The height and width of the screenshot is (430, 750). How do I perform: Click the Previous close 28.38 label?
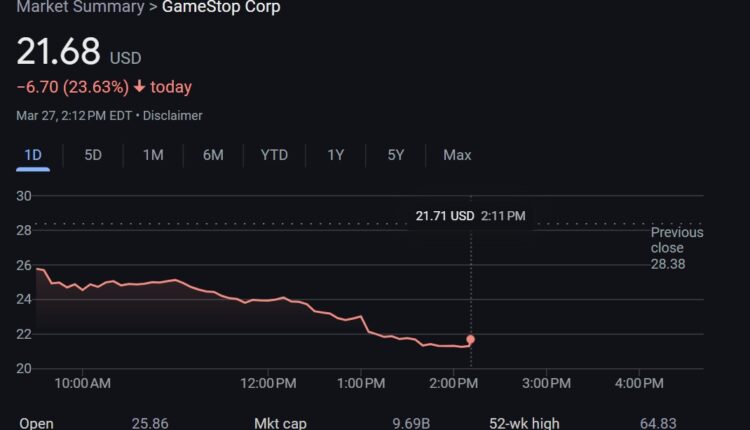(x=677, y=248)
